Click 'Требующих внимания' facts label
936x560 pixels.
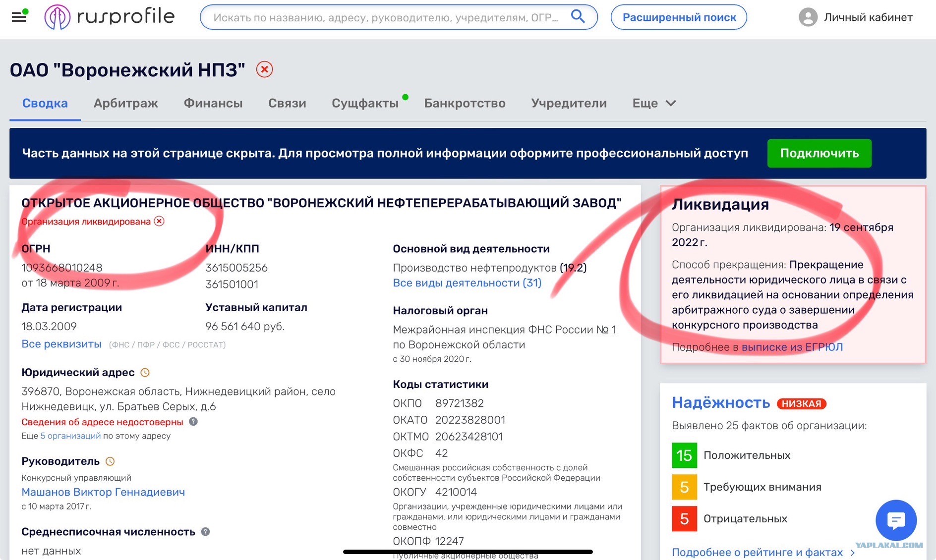tap(762, 487)
